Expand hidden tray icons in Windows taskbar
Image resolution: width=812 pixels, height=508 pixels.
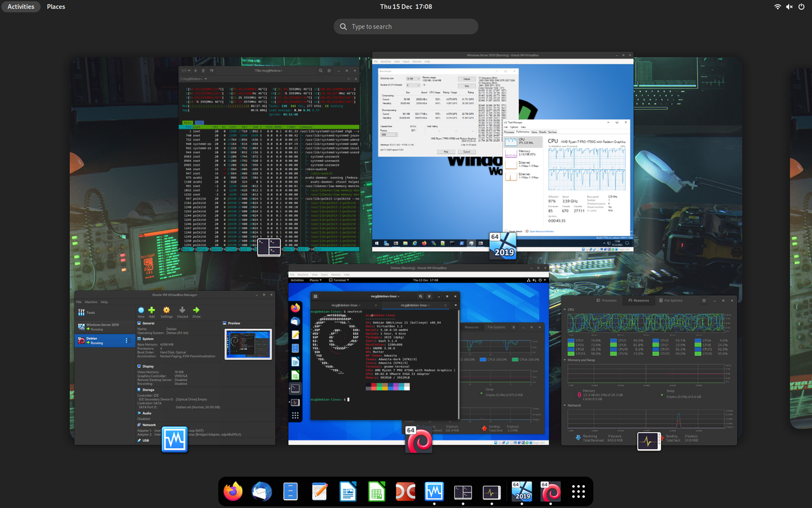(x=605, y=243)
